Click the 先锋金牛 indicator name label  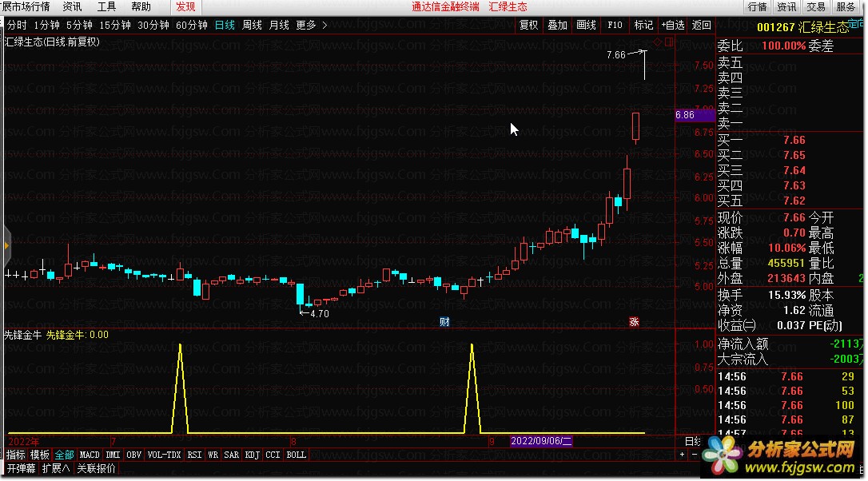coord(22,335)
